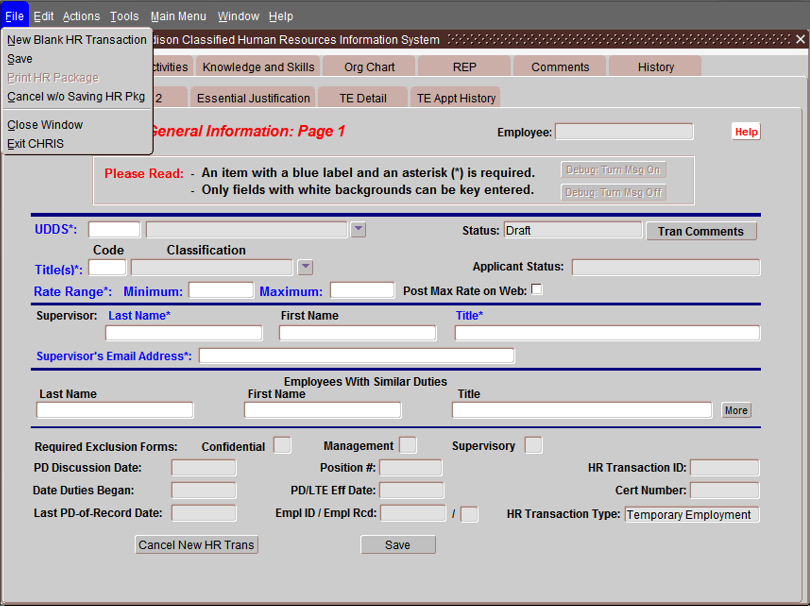Toggle the Confidential exclusion form checkbox
The height and width of the screenshot is (606, 810).
click(x=282, y=445)
